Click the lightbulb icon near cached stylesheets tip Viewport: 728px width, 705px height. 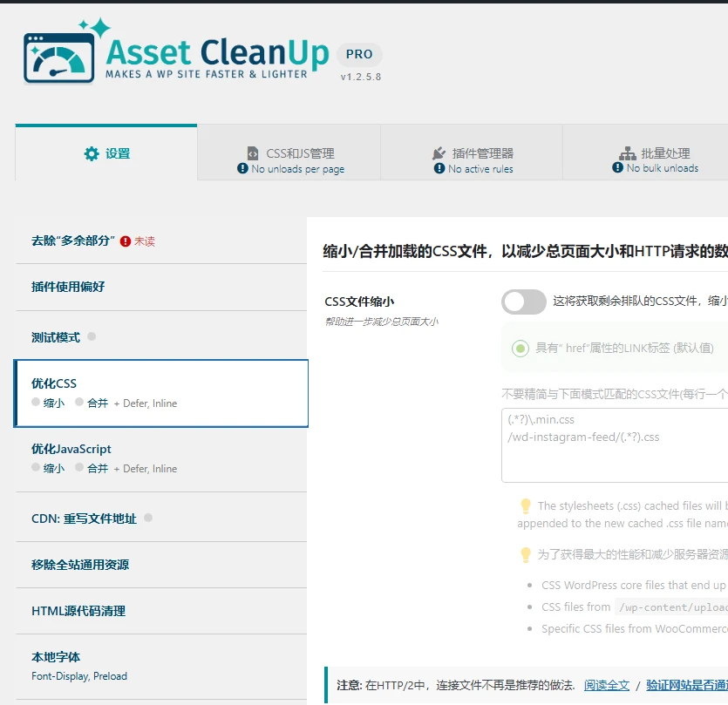point(526,505)
